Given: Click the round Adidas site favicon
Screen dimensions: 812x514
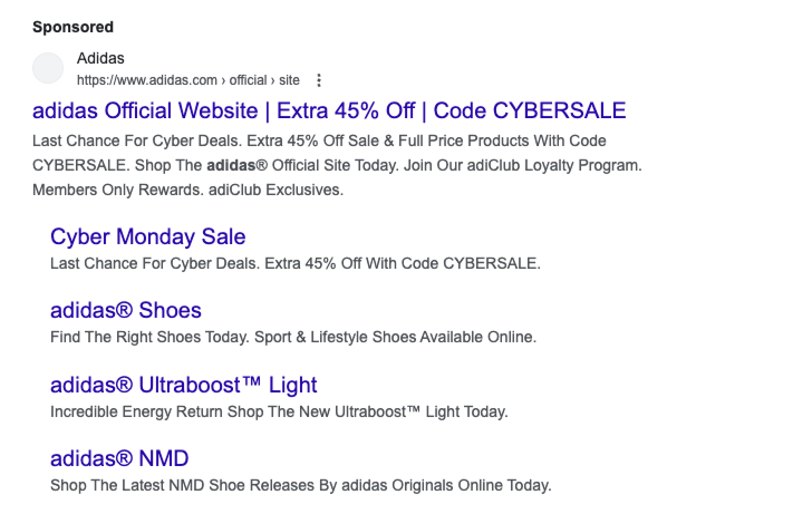Looking at the screenshot, I should [48, 69].
